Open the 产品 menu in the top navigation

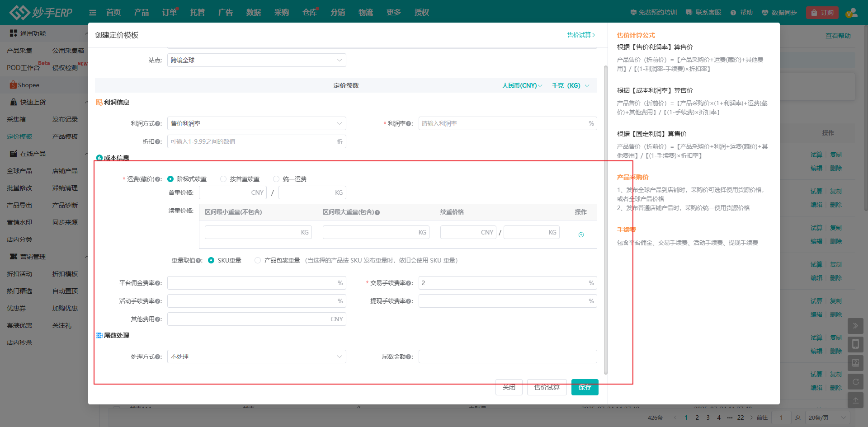point(141,13)
